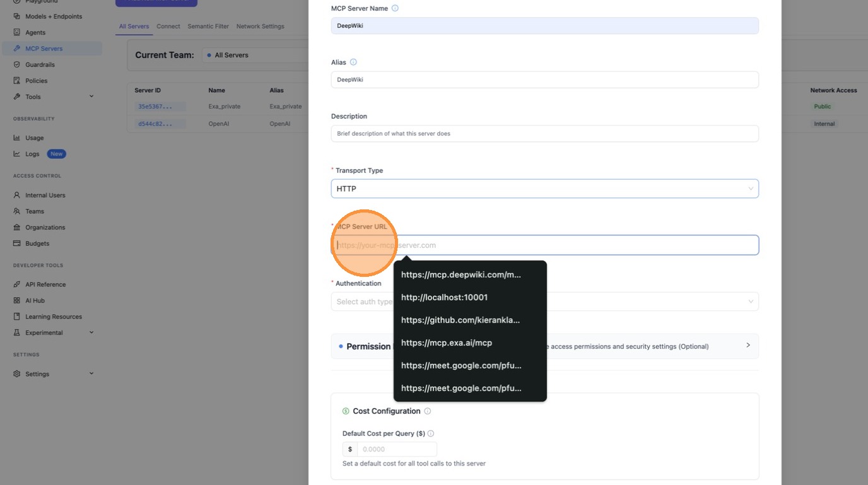Open the Transport Type HTTP dropdown
This screenshot has height=485, width=868.
544,189
